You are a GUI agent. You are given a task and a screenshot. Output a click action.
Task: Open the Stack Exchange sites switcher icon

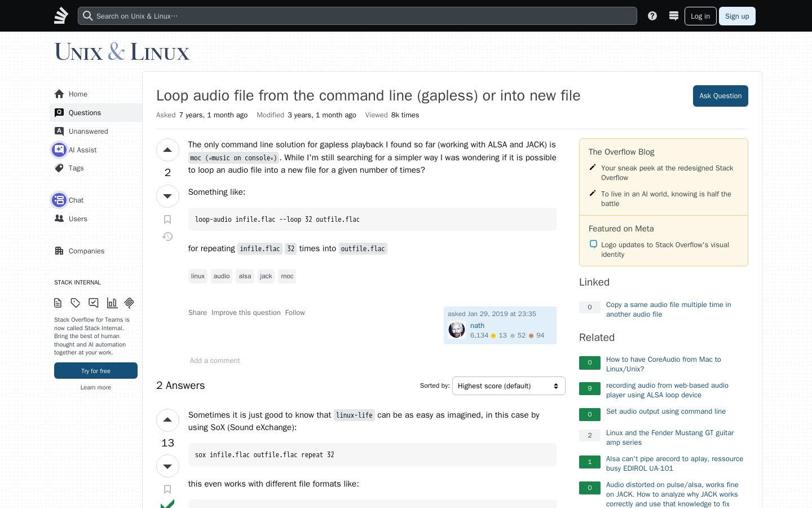click(x=673, y=16)
